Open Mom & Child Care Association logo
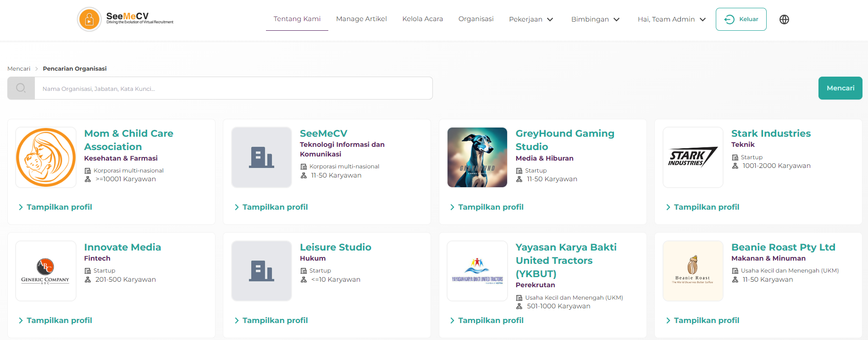868x340 pixels. pyautogui.click(x=46, y=157)
